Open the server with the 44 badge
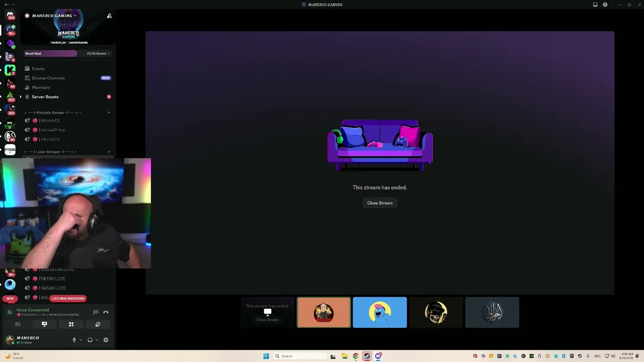Image resolution: width=644 pixels, height=362 pixels. pos(10,83)
